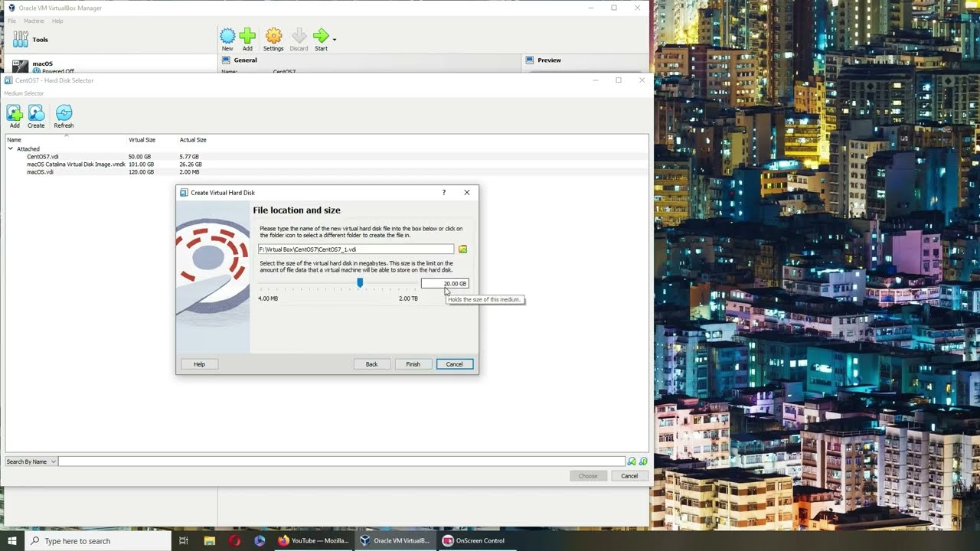Click the virtual disk file path field
980x551 pixels.
coord(356,249)
